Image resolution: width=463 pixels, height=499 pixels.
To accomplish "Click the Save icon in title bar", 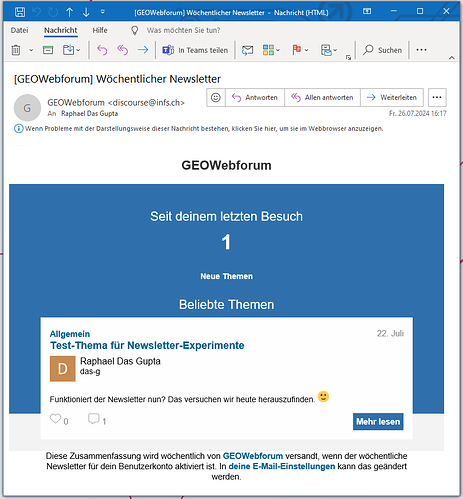I will [x=20, y=12].
